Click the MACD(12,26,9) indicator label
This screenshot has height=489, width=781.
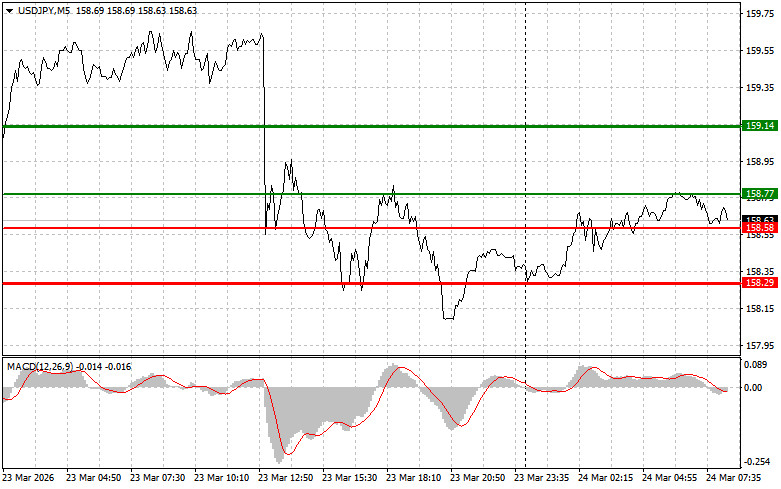pyautogui.click(x=40, y=367)
